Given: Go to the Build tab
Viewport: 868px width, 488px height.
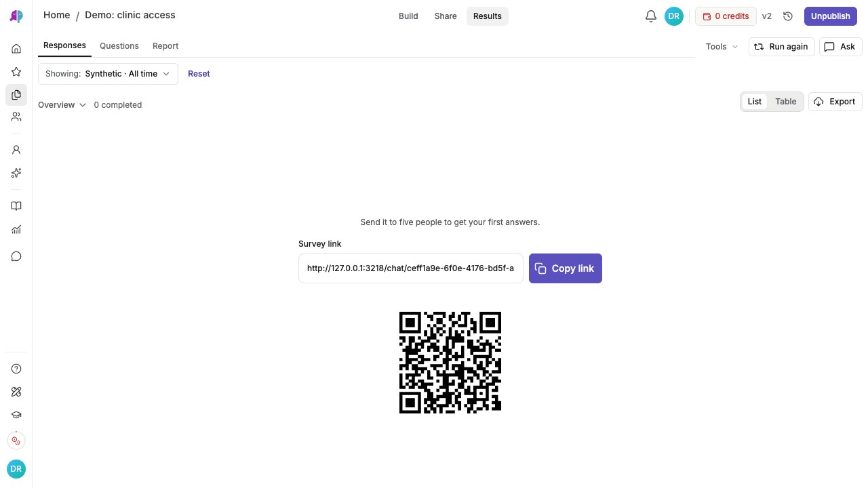Looking at the screenshot, I should [408, 16].
